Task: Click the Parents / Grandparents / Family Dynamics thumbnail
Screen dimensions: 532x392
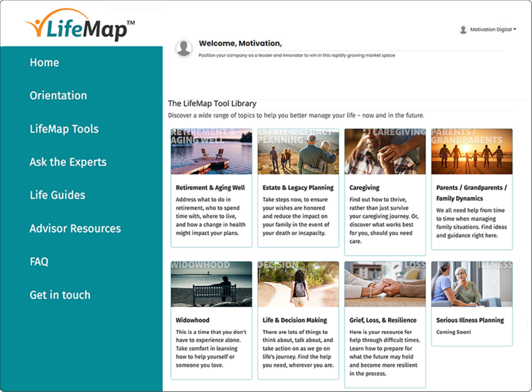Action: click(x=472, y=151)
